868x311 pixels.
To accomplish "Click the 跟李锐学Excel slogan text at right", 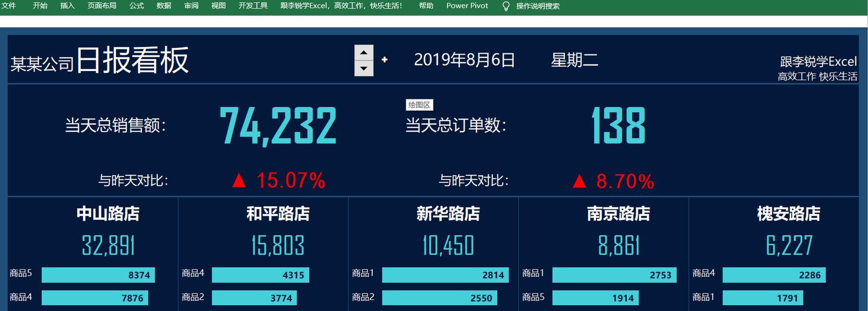I will pyautogui.click(x=818, y=62).
